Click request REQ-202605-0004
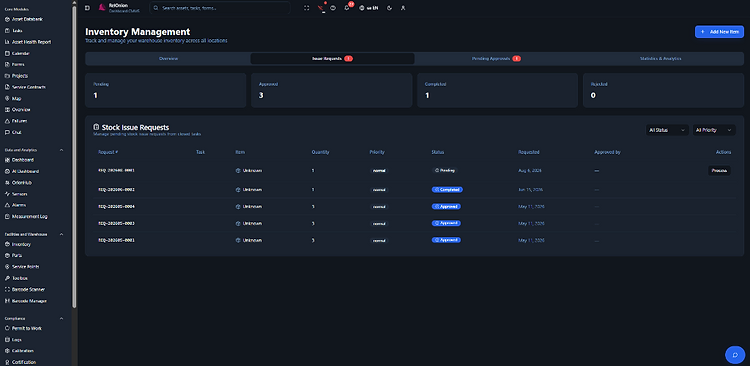 116,207
